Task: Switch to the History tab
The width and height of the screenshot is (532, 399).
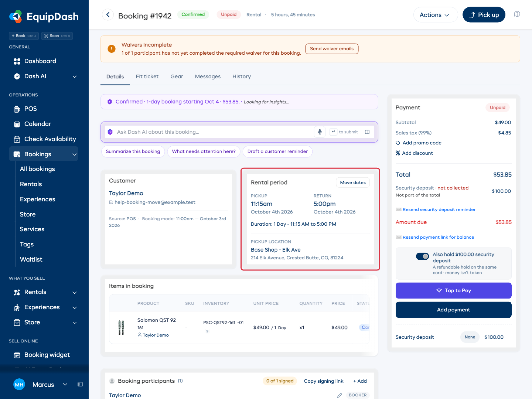Action: (242, 76)
